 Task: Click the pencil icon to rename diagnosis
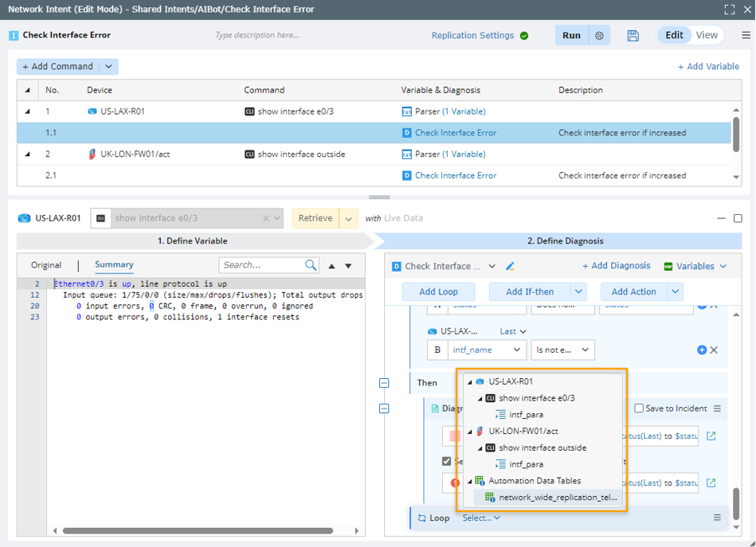pos(511,267)
